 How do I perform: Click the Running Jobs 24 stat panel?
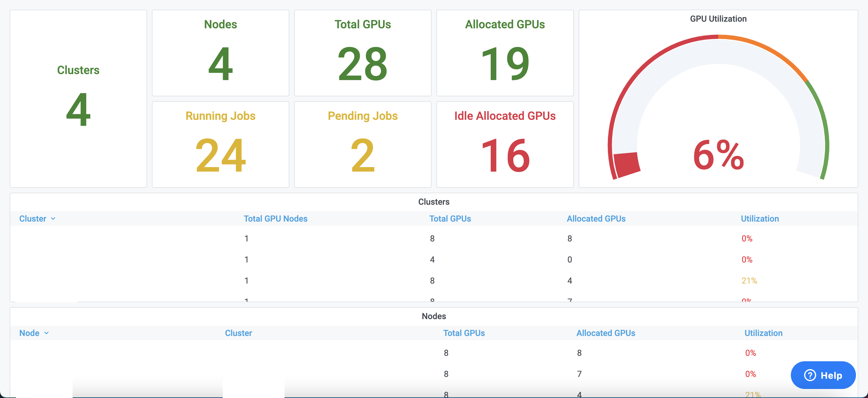pos(220,145)
